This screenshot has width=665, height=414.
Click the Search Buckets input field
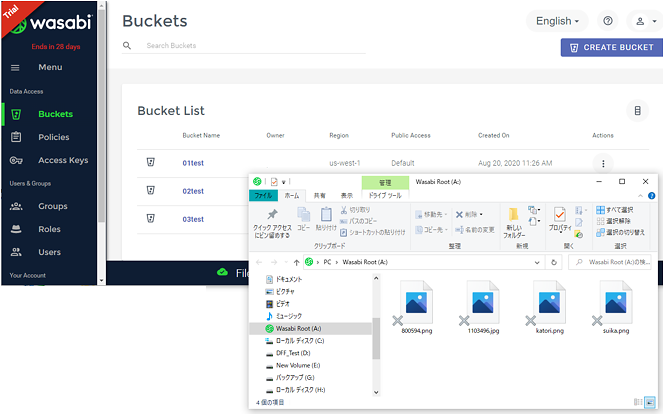click(254, 45)
